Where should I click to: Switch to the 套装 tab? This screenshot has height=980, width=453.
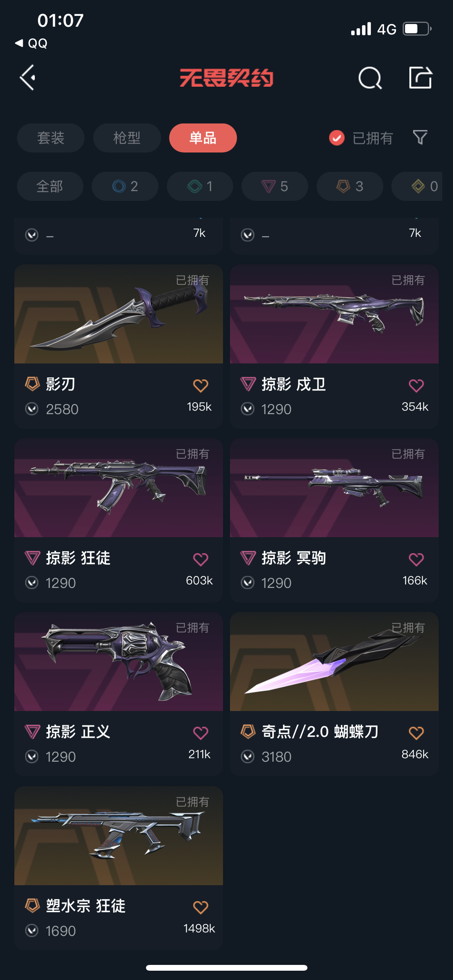pyautogui.click(x=51, y=138)
